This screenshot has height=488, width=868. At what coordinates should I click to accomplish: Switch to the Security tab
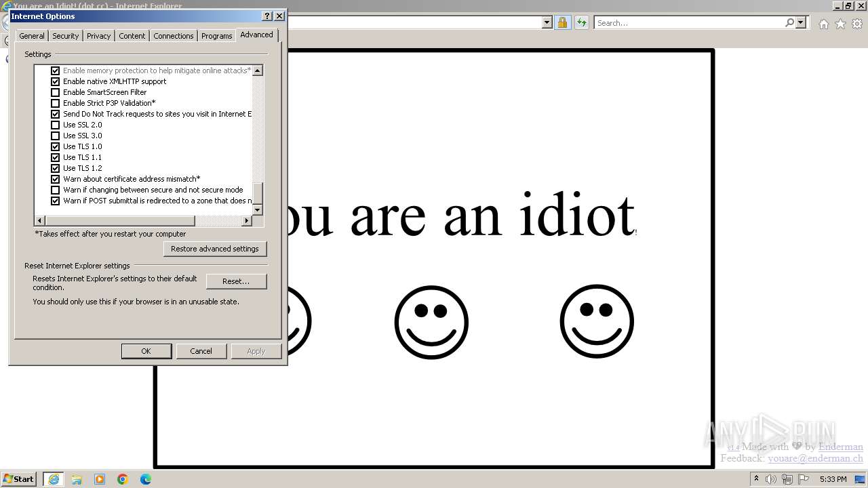[x=66, y=36]
